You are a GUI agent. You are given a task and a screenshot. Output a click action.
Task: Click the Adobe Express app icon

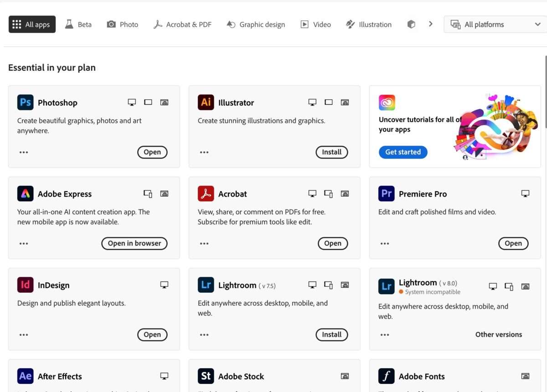[26, 193]
